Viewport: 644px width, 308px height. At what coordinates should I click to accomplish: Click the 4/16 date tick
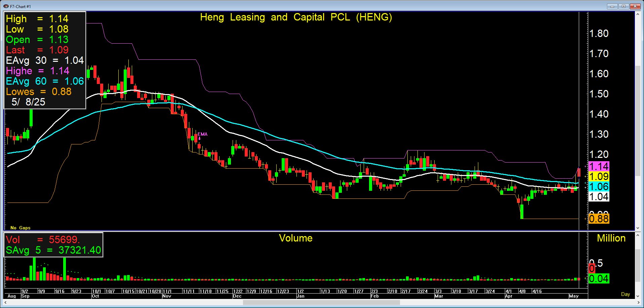(537, 291)
